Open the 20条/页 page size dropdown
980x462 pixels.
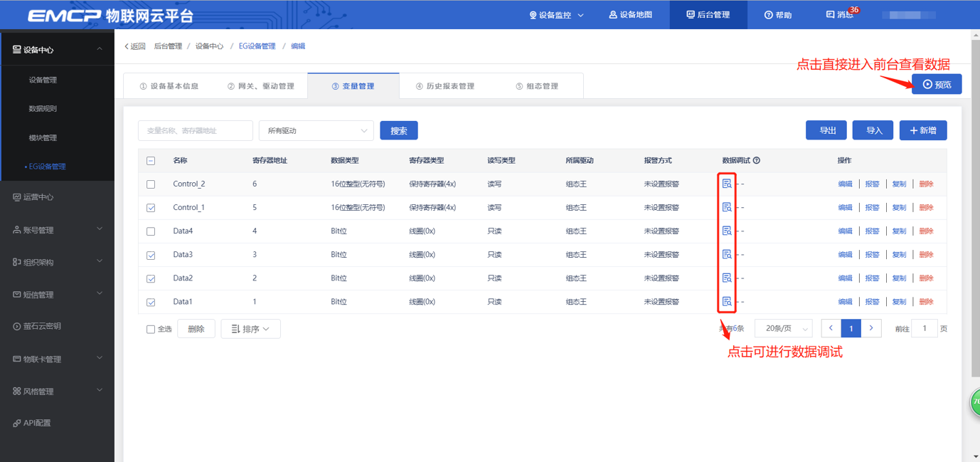783,328
